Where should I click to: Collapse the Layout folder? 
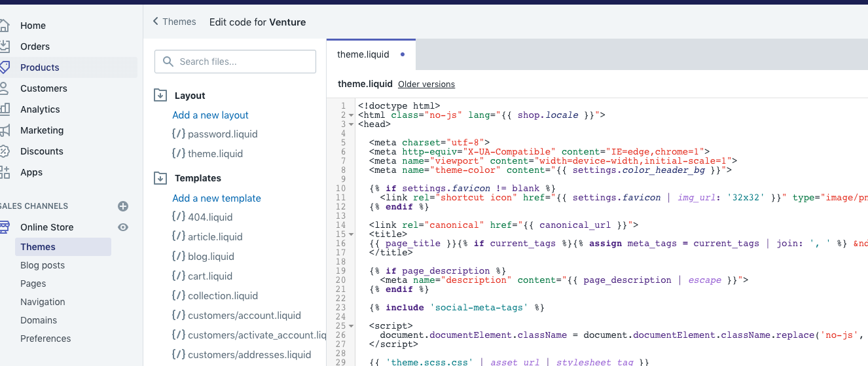click(160, 96)
